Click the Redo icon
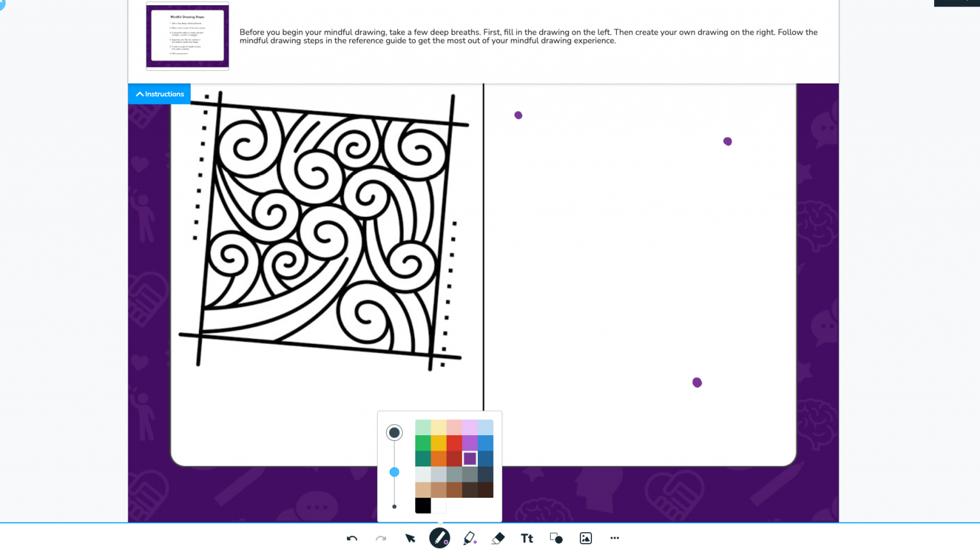This screenshot has width=980, height=552. pyautogui.click(x=381, y=539)
